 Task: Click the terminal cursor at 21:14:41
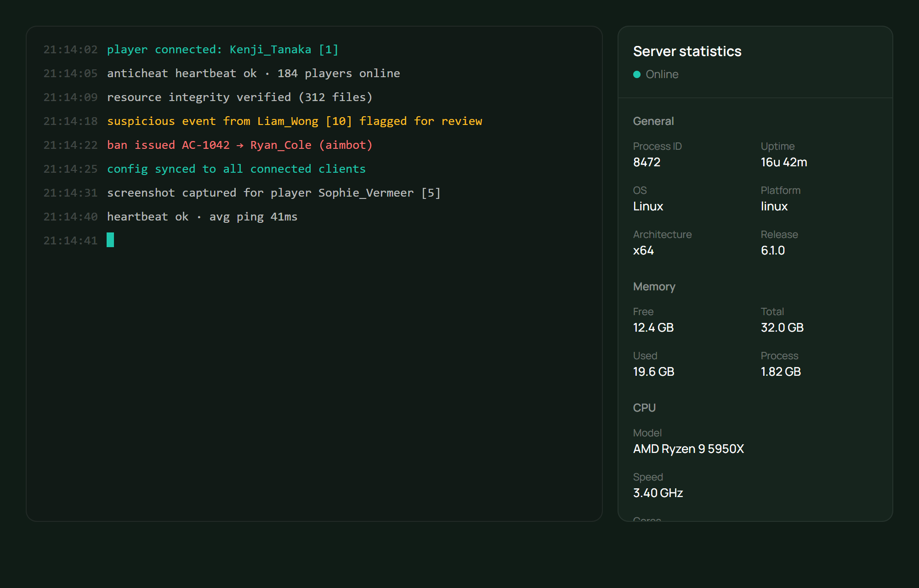tap(110, 240)
